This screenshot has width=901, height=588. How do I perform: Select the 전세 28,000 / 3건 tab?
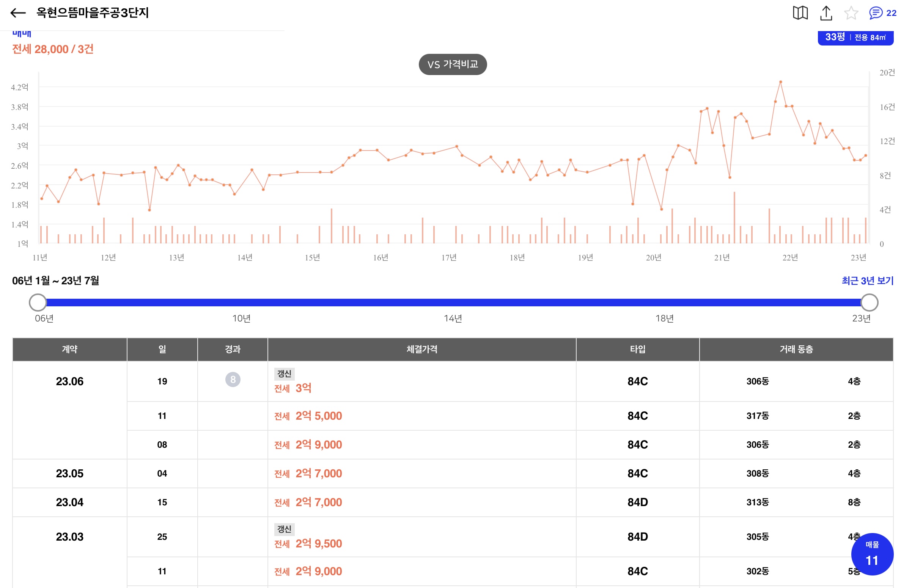[53, 49]
